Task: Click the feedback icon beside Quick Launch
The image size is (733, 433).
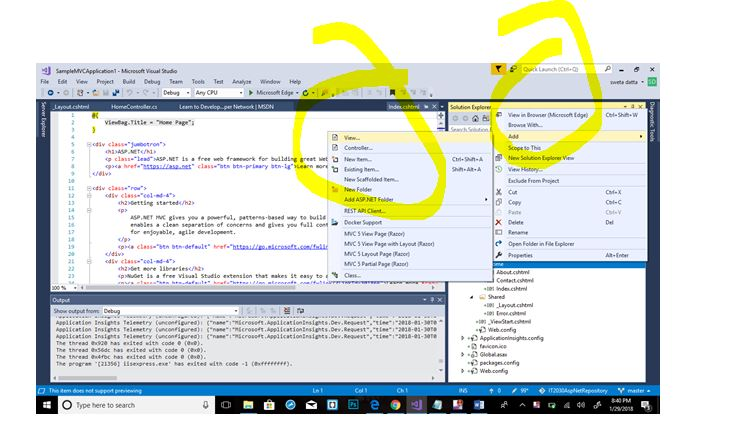Action: point(513,69)
